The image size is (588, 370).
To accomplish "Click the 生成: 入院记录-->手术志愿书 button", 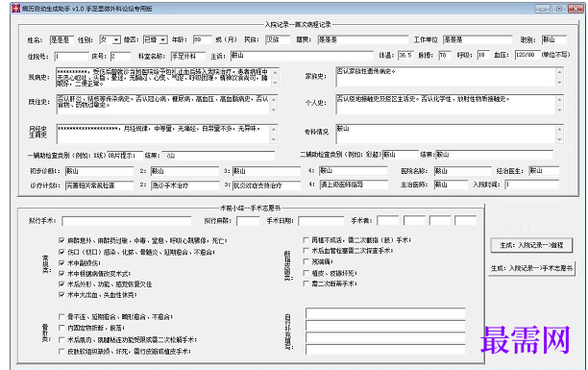I will [x=531, y=268].
